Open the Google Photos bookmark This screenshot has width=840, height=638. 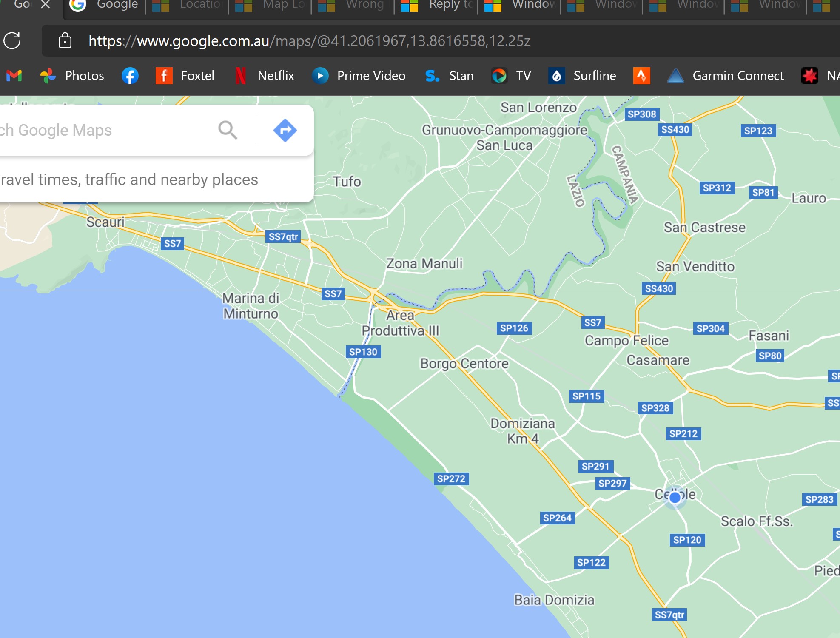(x=72, y=76)
